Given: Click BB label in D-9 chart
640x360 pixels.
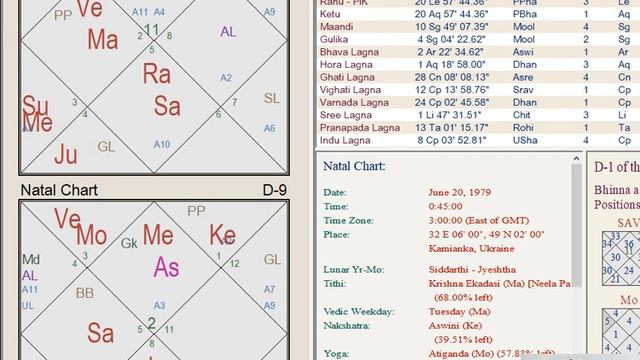Looking at the screenshot, I should click(85, 293).
